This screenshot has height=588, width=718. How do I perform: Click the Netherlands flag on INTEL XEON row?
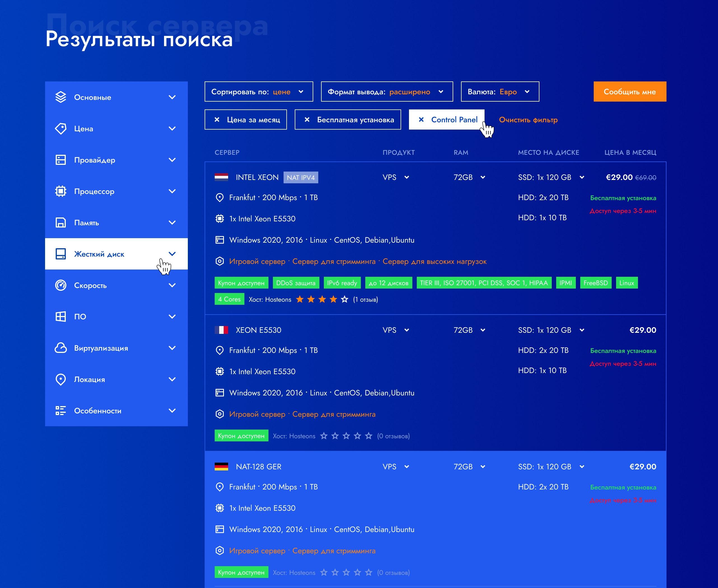[x=221, y=177]
